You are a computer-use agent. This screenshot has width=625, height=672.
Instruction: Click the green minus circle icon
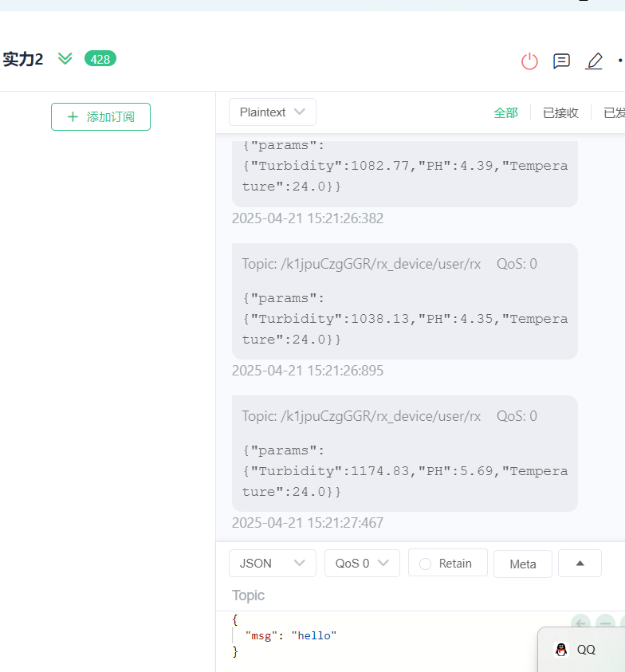pos(606,623)
